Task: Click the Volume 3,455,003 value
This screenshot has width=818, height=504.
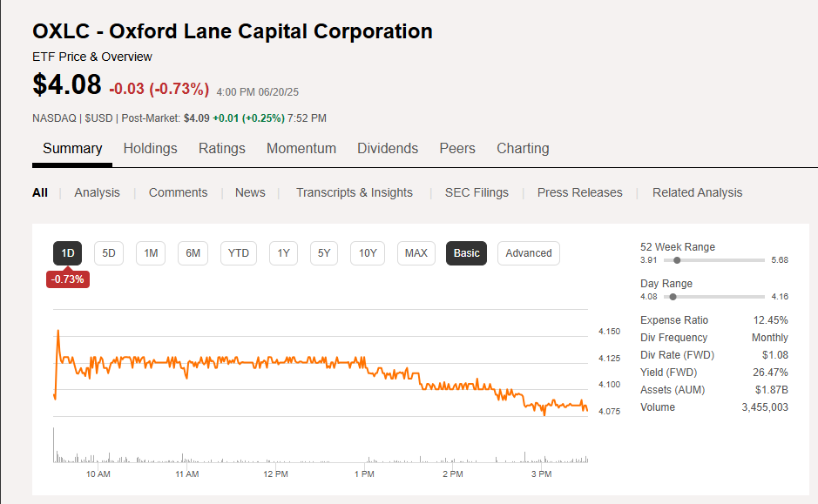Action: (765, 407)
